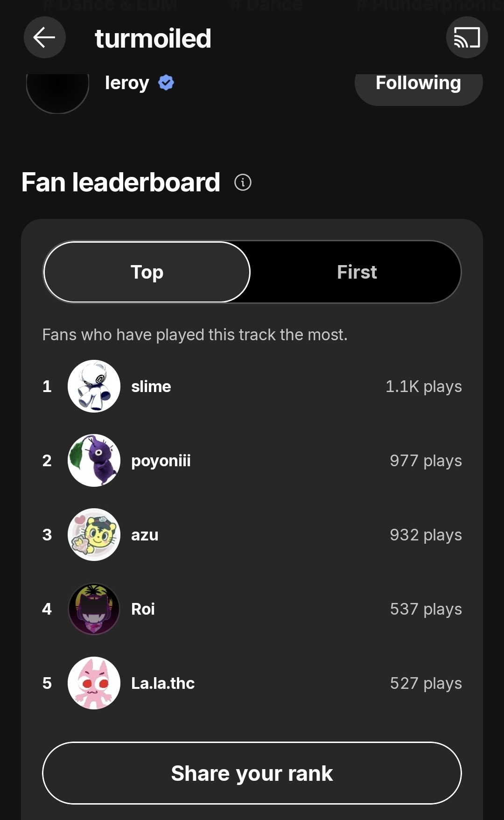504x820 pixels.
Task: Open slime's avatar picture
Action: pyautogui.click(x=94, y=386)
